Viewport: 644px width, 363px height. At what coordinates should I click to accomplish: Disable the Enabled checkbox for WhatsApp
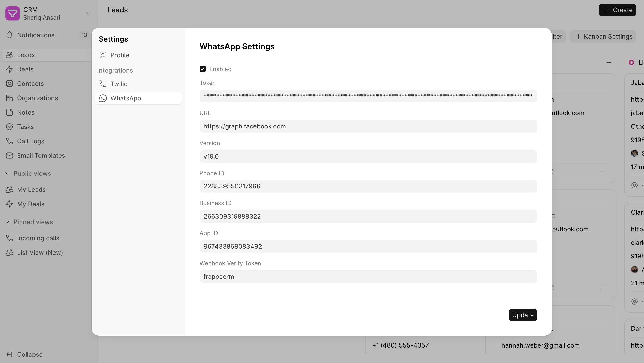203,69
